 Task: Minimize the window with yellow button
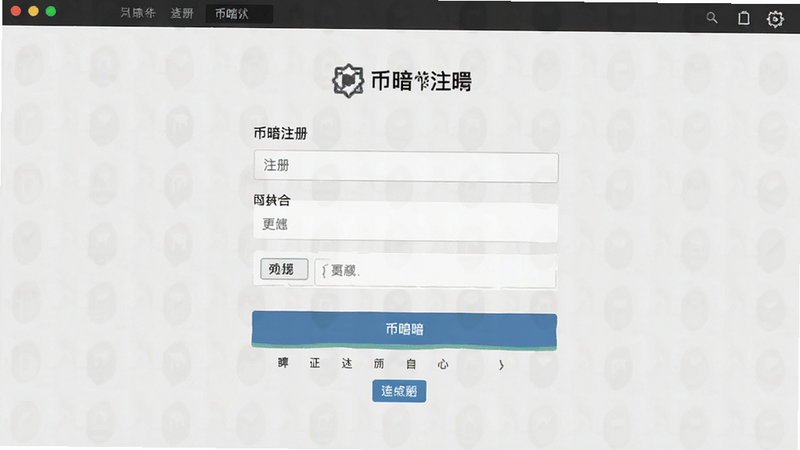[x=33, y=11]
